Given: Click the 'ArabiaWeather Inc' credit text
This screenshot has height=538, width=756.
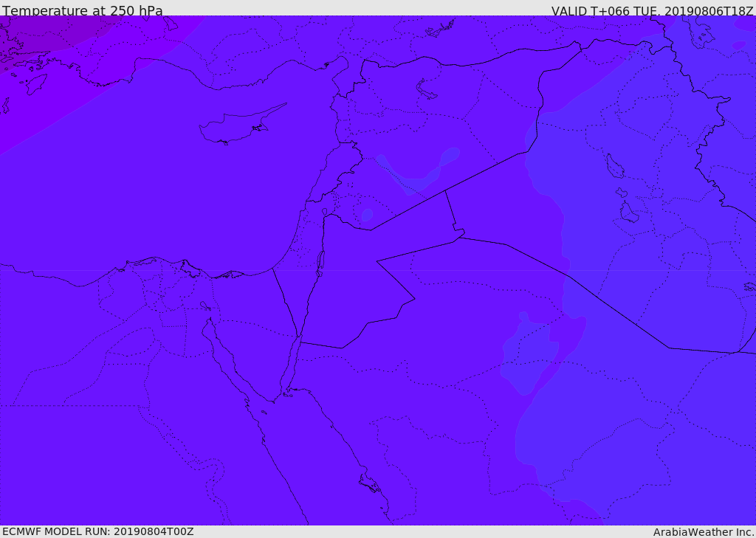Looking at the screenshot, I should click(x=704, y=532).
